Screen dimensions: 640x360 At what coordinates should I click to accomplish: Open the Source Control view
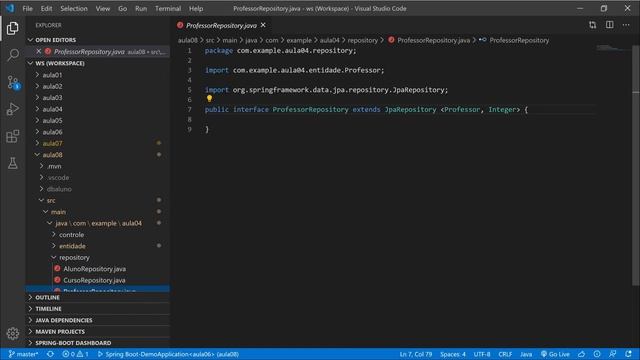coord(13,82)
